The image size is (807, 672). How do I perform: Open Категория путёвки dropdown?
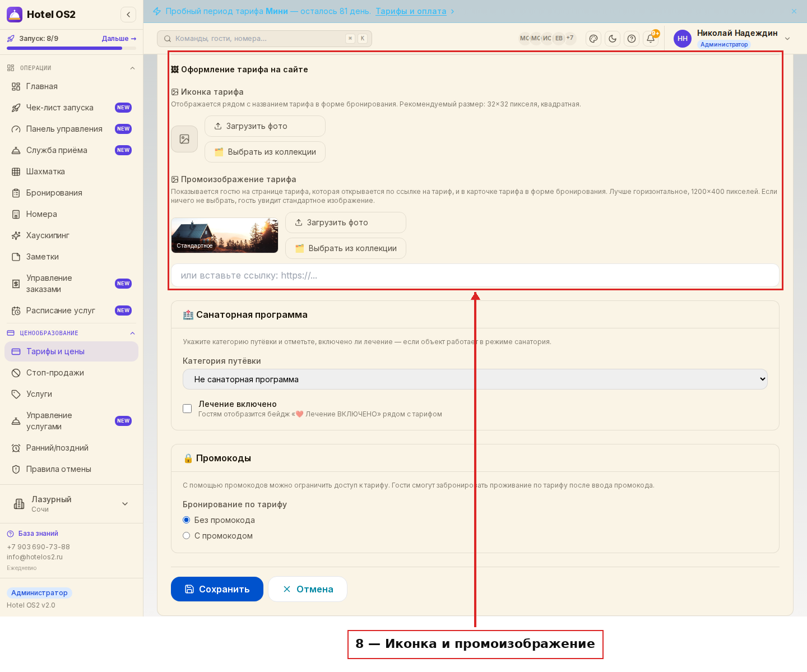pyautogui.click(x=475, y=379)
